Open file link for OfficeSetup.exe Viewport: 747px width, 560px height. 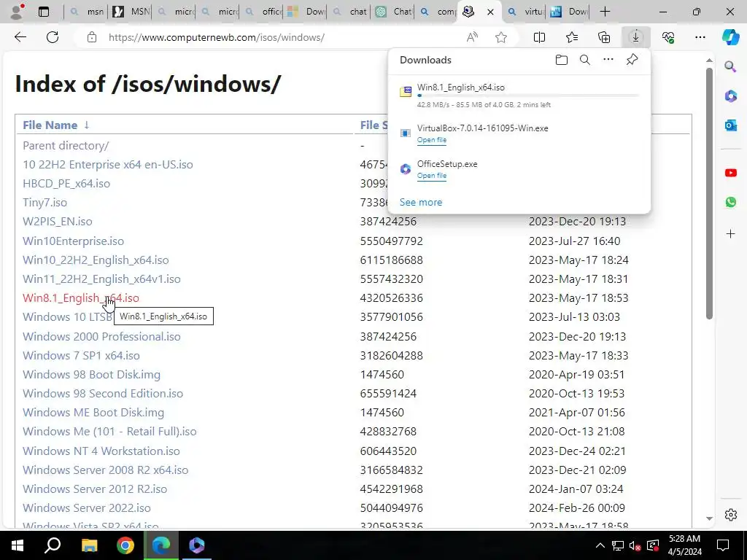pos(432,176)
